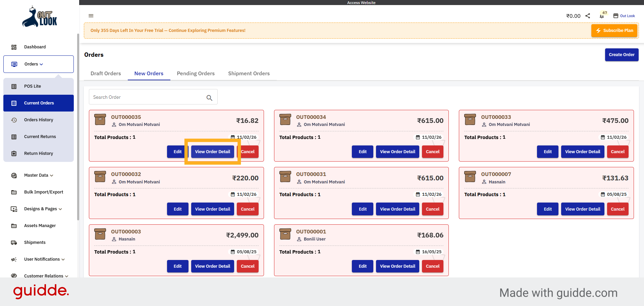
Task: Click the Orders History clock icon
Action: [14, 120]
